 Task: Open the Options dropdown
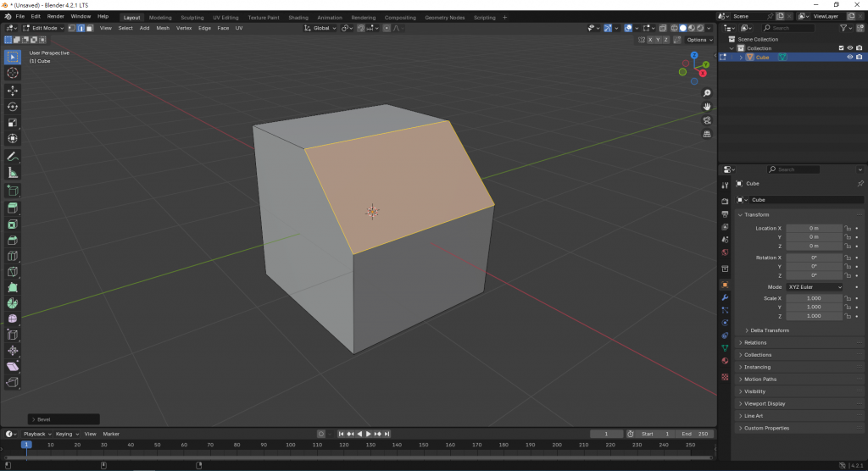click(699, 40)
